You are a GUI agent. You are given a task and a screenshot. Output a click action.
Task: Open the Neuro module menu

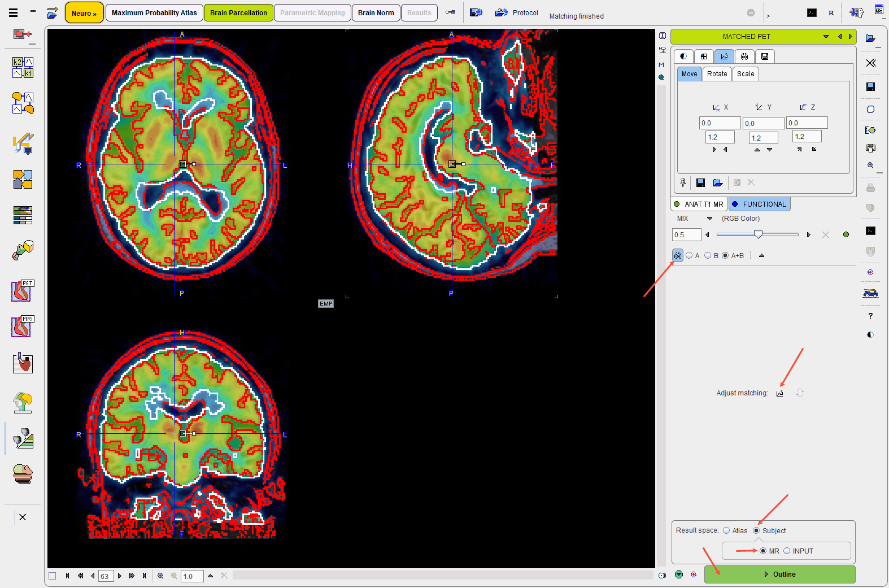(84, 12)
